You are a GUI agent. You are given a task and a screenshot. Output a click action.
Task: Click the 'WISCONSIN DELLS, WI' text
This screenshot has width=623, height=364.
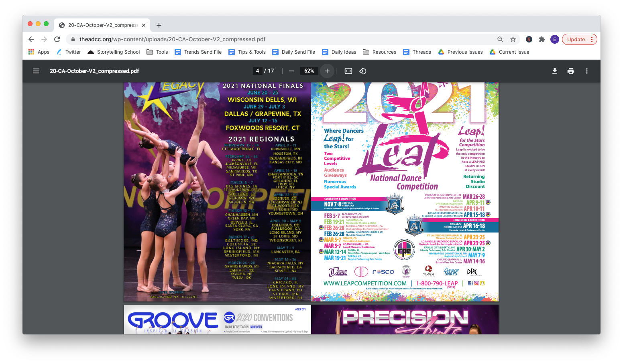coord(263,100)
